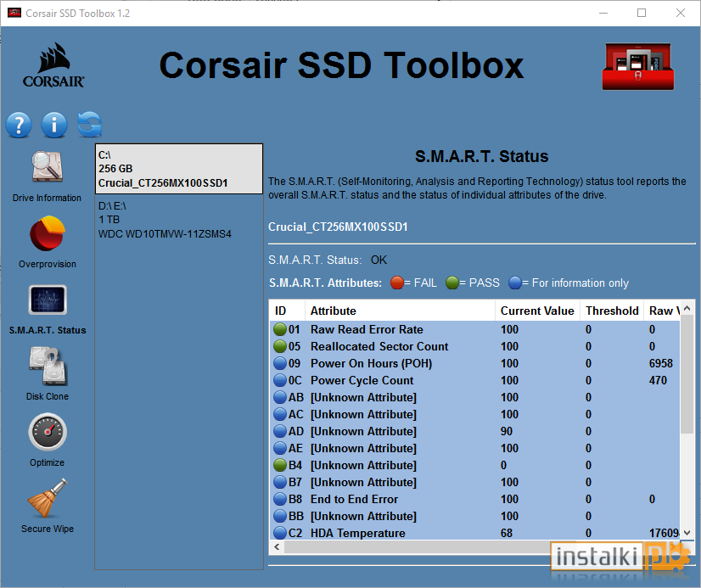
Task: Click the Raw Value column header
Action: [x=662, y=311]
